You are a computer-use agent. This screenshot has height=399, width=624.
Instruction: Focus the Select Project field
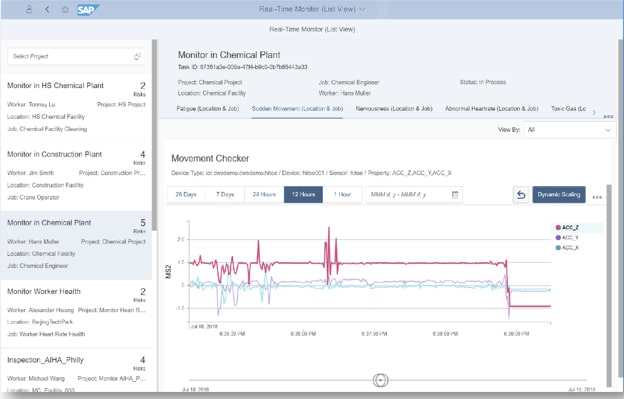tap(76, 56)
